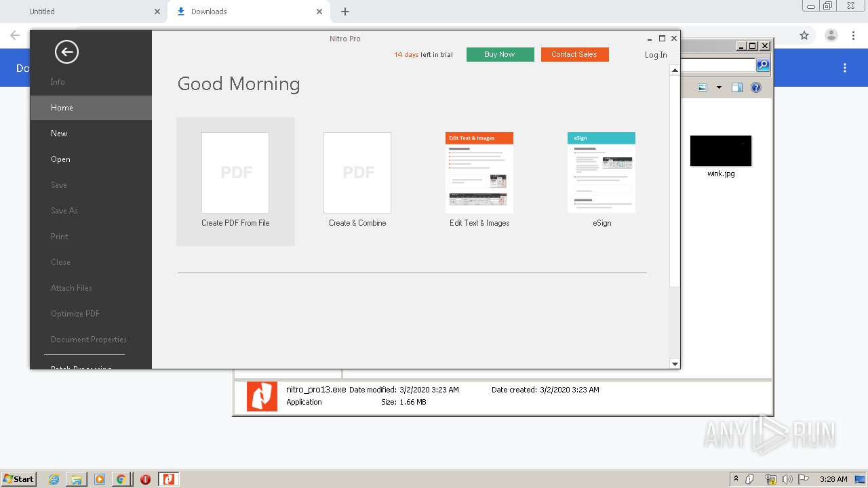The width and height of the screenshot is (868, 488).
Task: Click the volume speaker tray icon
Action: pos(787,479)
